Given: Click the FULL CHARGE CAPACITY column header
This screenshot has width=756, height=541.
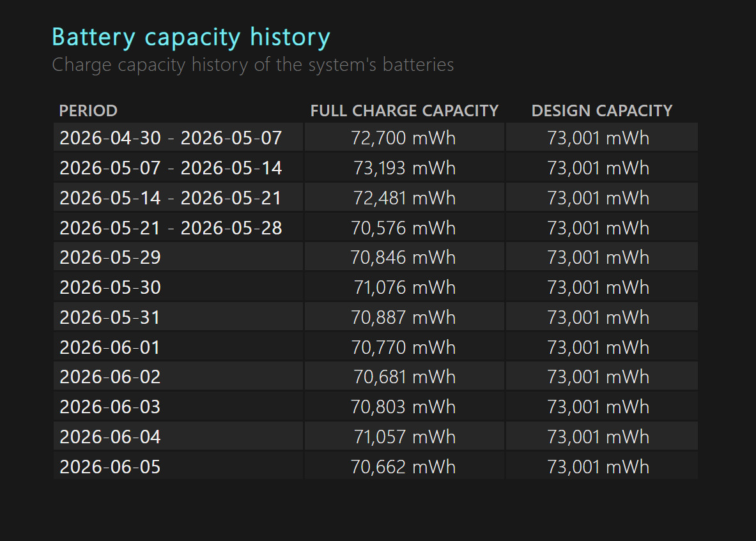Looking at the screenshot, I should 404,110.
